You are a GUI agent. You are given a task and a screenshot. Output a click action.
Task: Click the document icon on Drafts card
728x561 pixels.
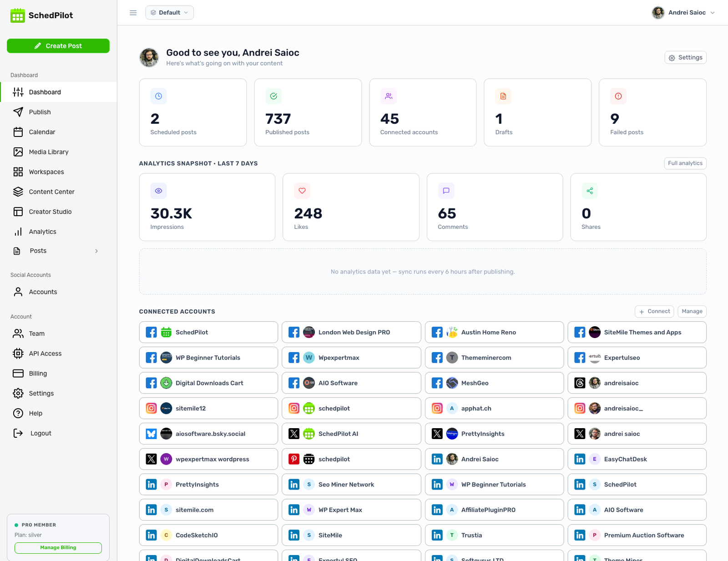point(503,96)
